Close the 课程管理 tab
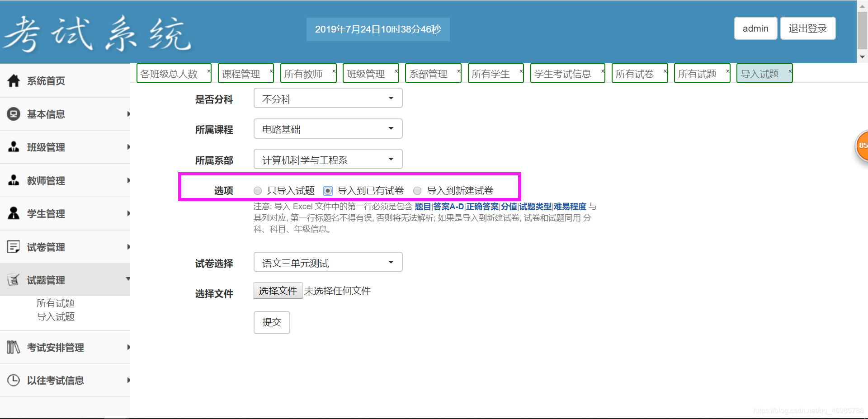 pyautogui.click(x=271, y=71)
